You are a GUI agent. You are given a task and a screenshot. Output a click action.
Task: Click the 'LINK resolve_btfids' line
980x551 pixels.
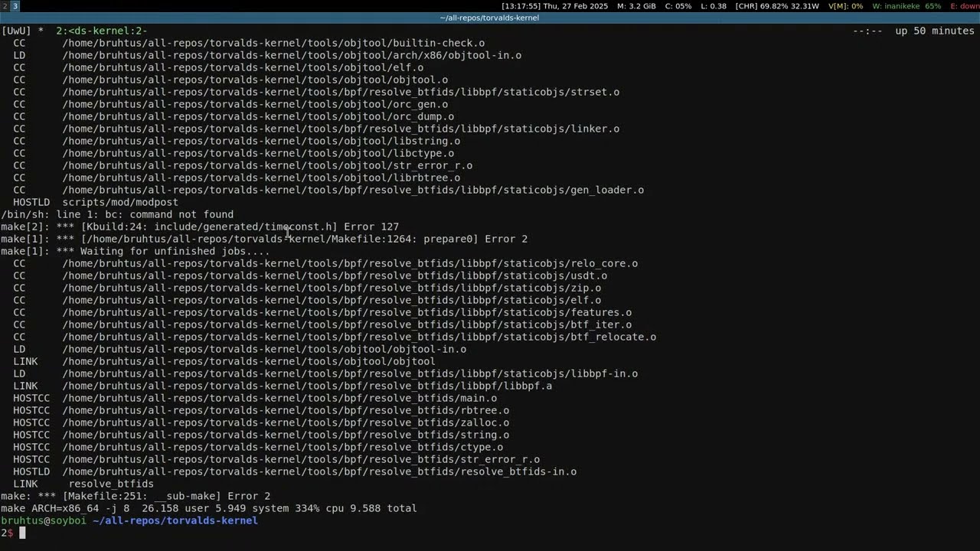(83, 484)
